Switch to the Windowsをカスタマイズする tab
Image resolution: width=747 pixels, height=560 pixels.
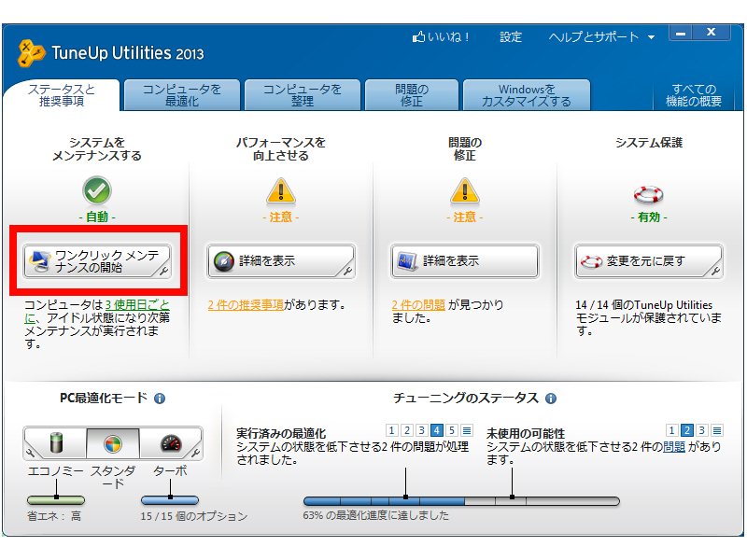point(526,95)
